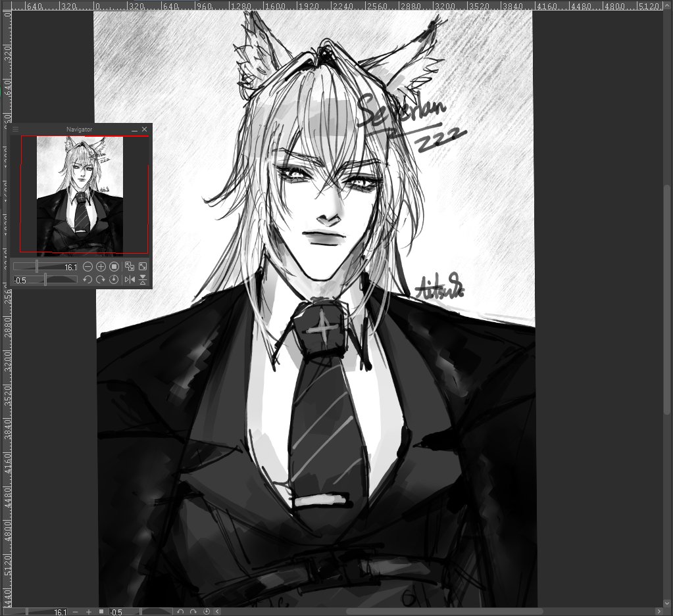673x616 pixels.
Task: Rotate left using status bar icon
Action: pos(180,611)
